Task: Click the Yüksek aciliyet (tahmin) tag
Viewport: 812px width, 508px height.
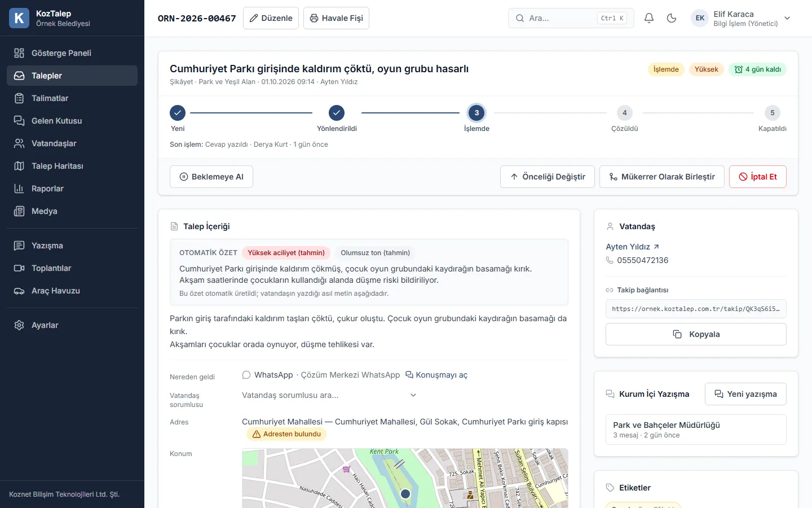Action: coord(286,253)
